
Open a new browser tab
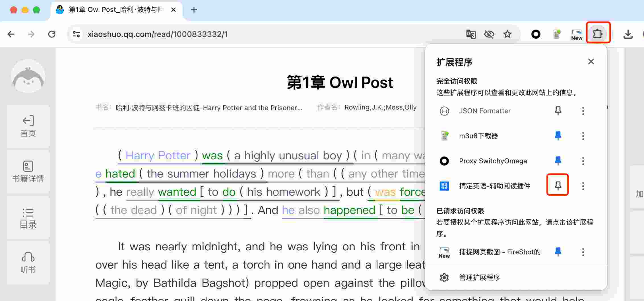(194, 10)
